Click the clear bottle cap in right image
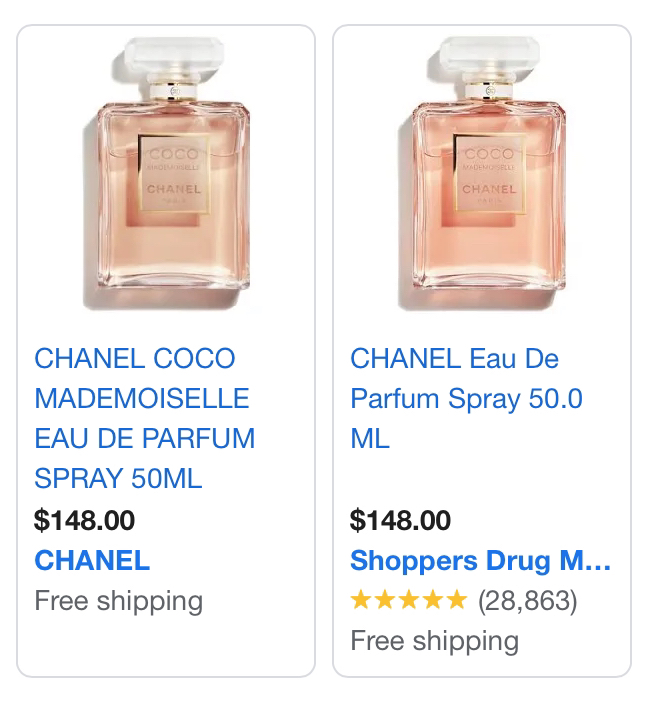Screen dimensions: 648x708 (x=489, y=56)
